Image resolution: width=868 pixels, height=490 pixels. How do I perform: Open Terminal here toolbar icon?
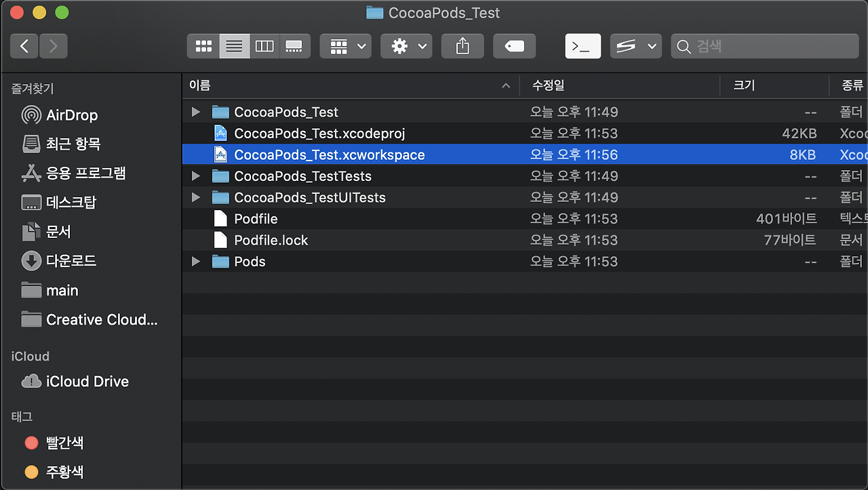tap(583, 46)
